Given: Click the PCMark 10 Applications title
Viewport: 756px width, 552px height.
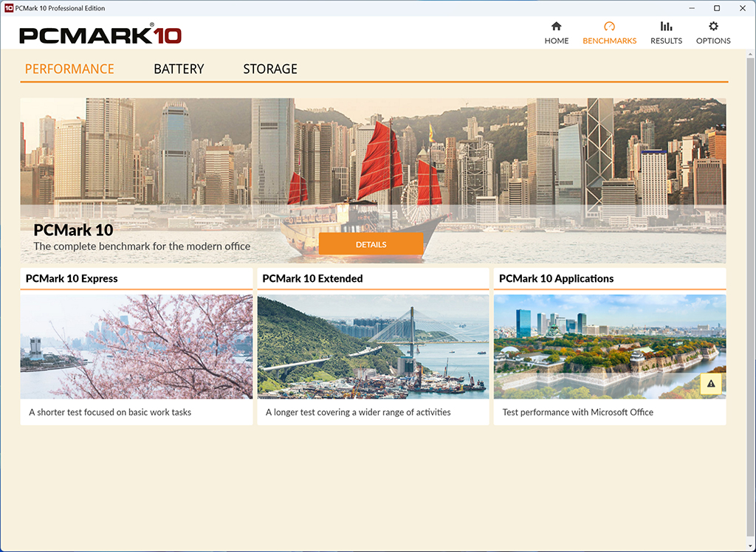Looking at the screenshot, I should point(557,279).
